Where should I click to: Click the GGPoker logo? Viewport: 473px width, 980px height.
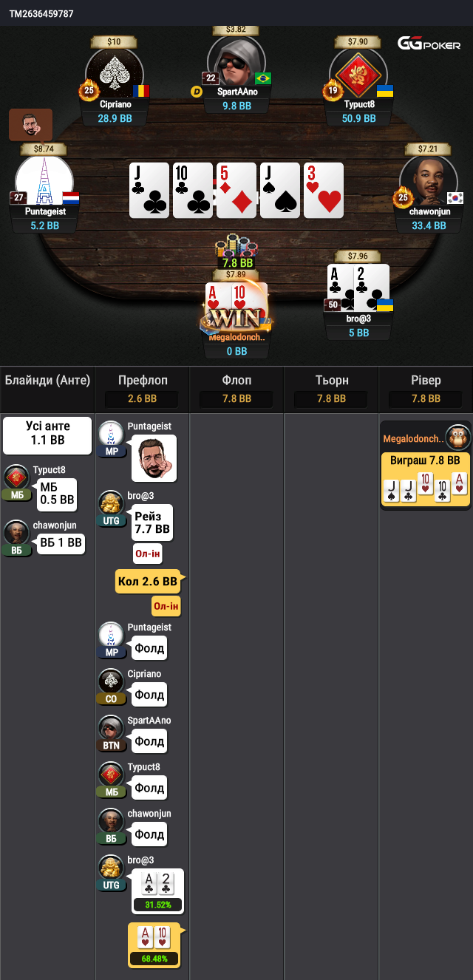click(x=429, y=44)
